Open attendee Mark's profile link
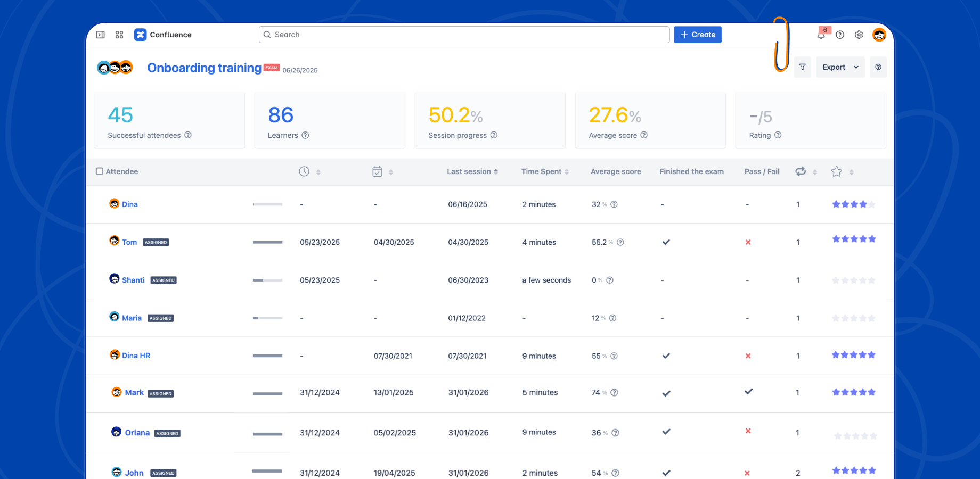Screen dimensions: 980x479 point(134,393)
